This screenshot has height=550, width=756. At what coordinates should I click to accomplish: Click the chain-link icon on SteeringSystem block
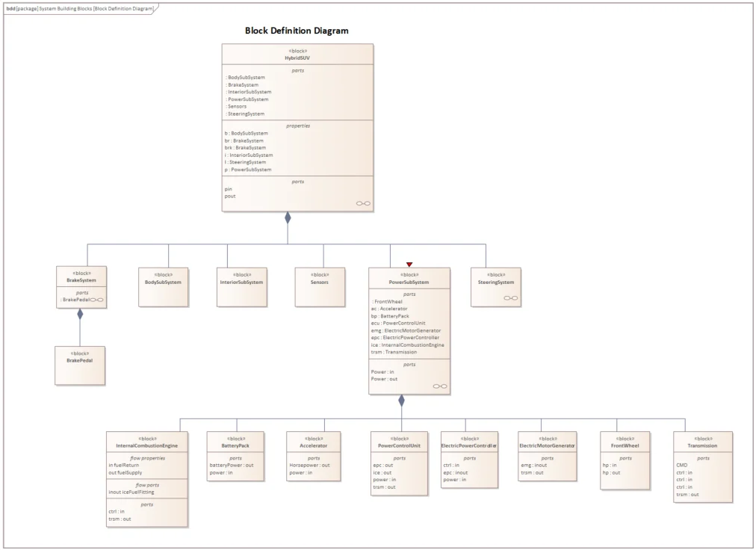tap(511, 297)
